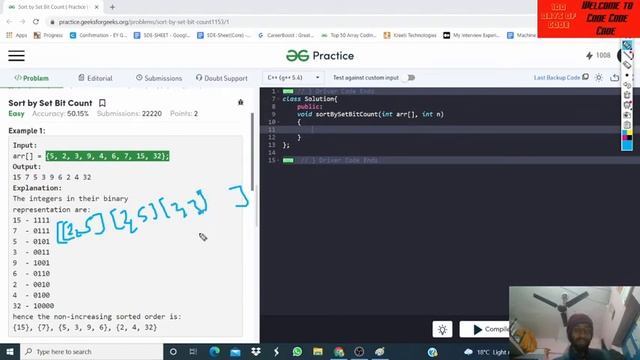The height and width of the screenshot is (360, 640).
Task: Open WhatsApp from taskbar
Action: point(297,351)
